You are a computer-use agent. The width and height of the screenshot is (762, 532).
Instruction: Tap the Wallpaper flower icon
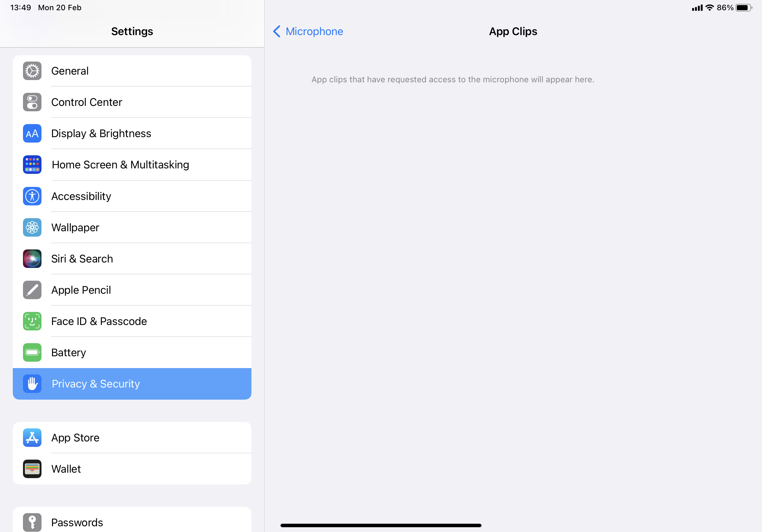pos(32,227)
